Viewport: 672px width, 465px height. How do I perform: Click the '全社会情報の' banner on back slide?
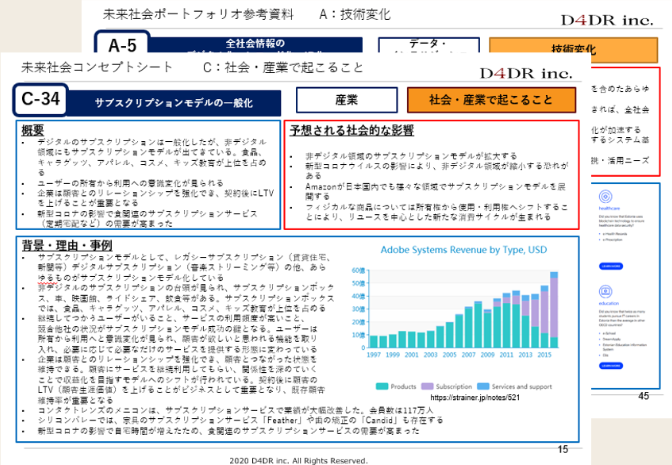coord(255,44)
